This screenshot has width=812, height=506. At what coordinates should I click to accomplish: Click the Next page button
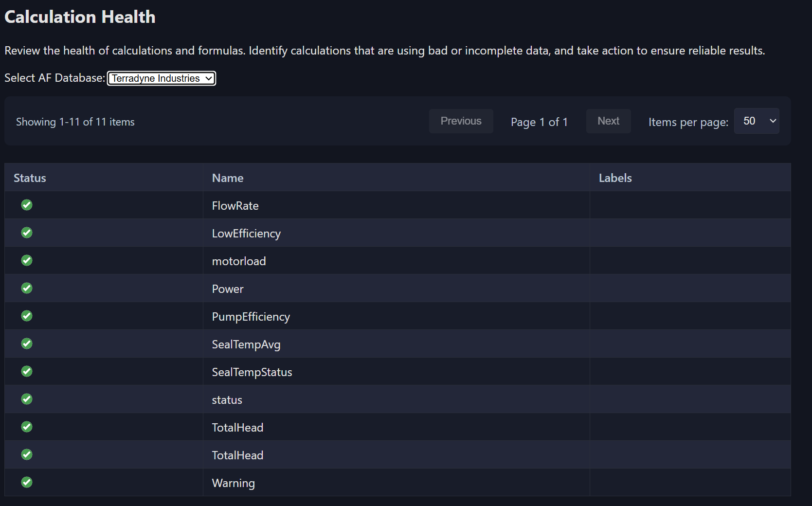[608, 121]
